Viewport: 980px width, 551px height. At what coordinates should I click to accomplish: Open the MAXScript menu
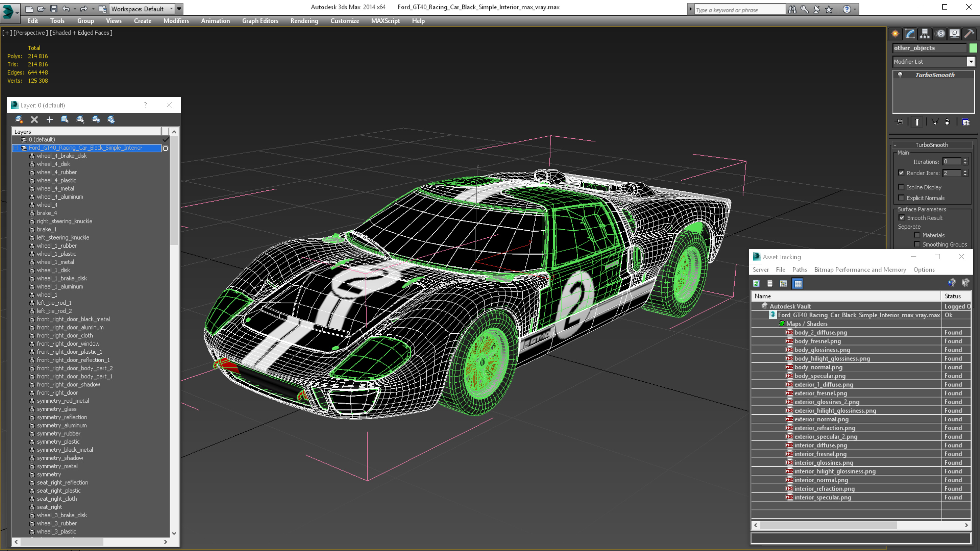386,21
